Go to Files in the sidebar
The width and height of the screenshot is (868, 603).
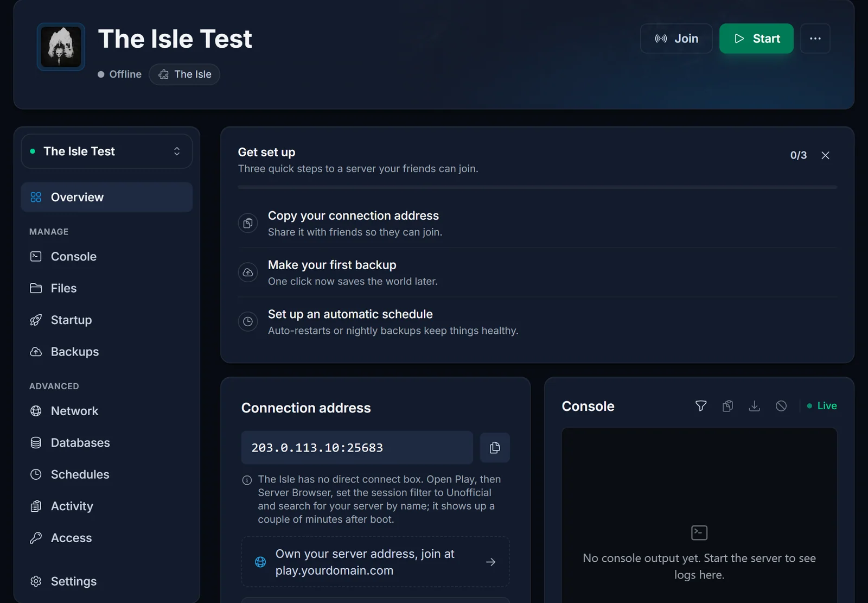(x=107, y=288)
